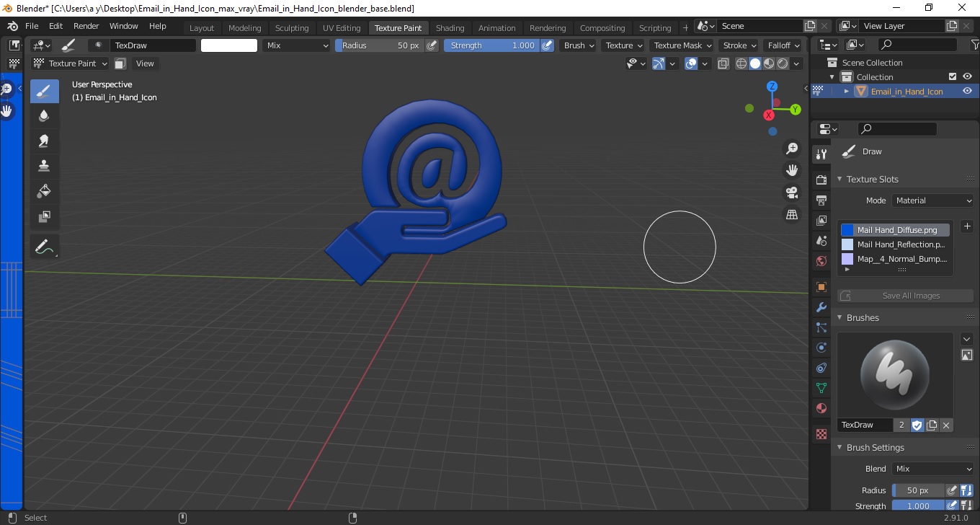
Task: Open the Active Tool properties tab
Action: [x=821, y=154]
